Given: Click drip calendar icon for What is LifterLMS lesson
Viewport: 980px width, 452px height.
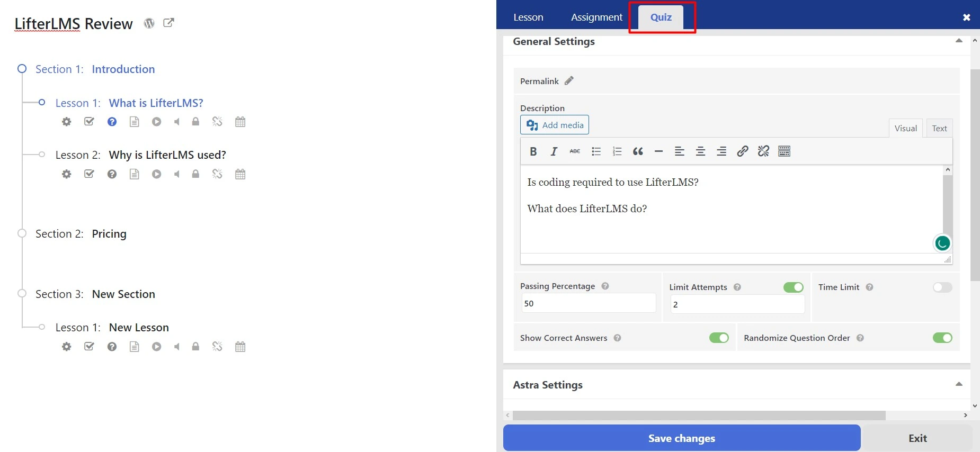Looking at the screenshot, I should pos(240,122).
